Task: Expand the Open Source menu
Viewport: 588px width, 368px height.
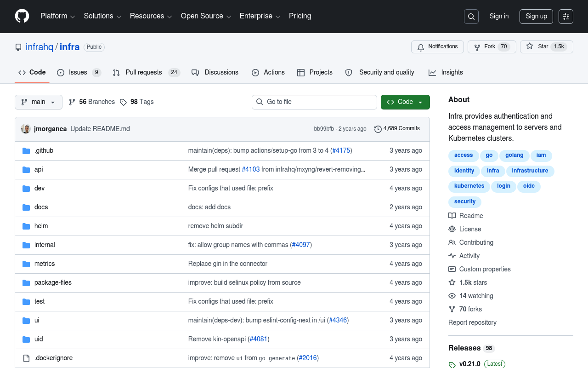Action: pos(206,16)
